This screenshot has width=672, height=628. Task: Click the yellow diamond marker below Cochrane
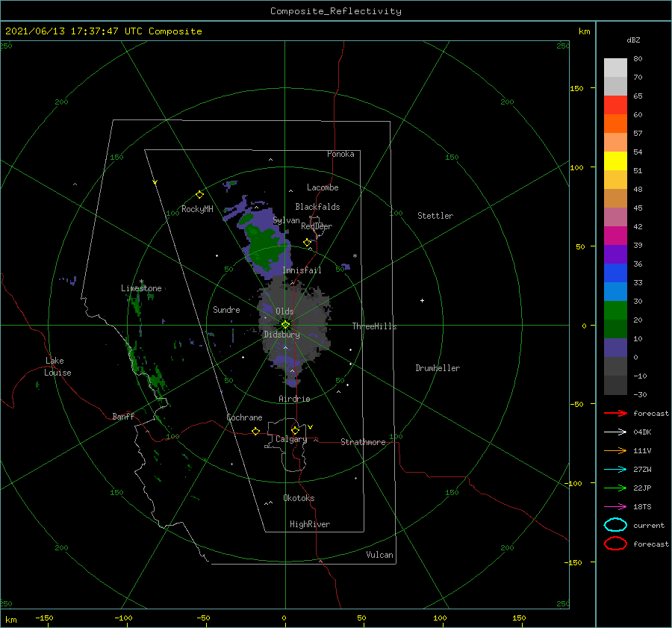pyautogui.click(x=255, y=432)
